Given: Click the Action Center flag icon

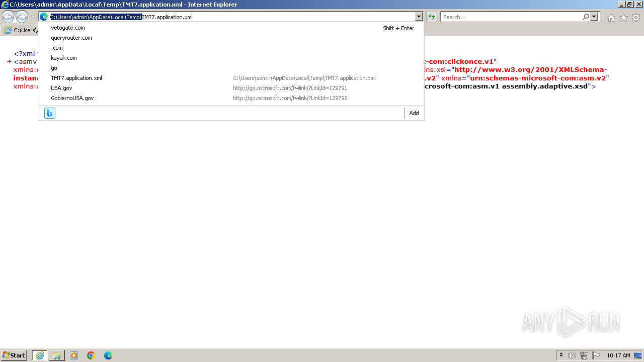Looking at the screenshot, I should click(596, 355).
